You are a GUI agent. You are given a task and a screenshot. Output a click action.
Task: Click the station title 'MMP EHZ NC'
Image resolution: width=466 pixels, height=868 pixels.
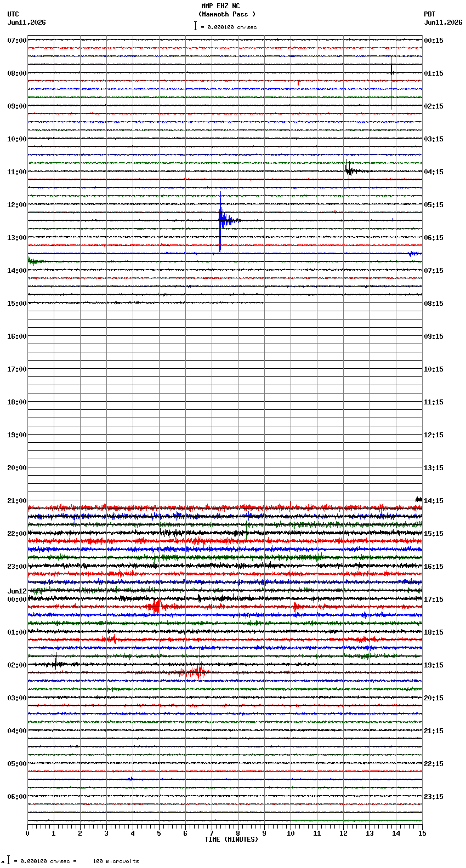pyautogui.click(x=220, y=6)
